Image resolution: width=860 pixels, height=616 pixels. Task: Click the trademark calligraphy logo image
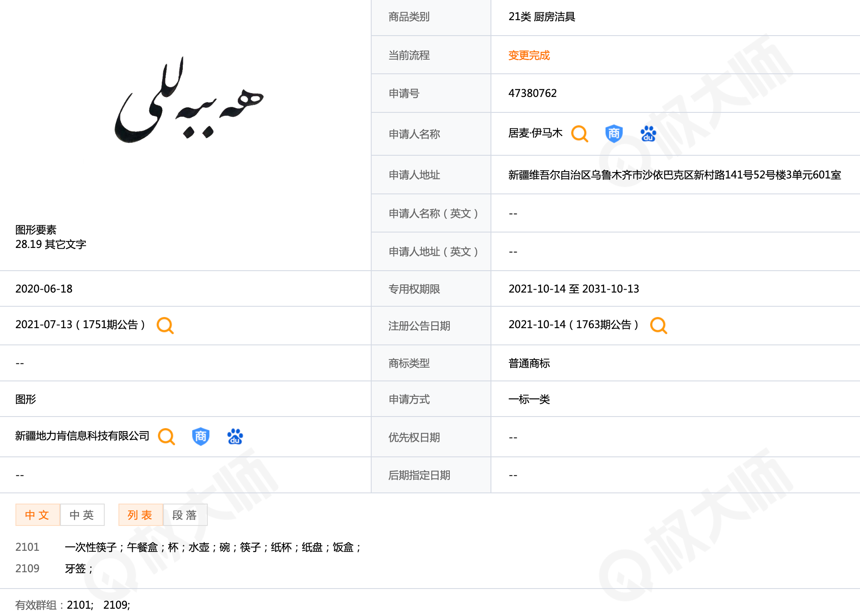tap(189, 103)
